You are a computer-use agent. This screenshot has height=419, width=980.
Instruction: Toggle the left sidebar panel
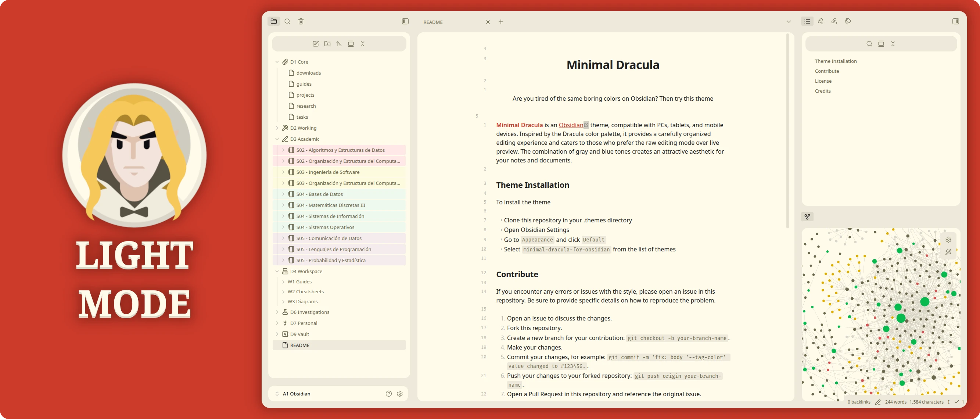(405, 21)
